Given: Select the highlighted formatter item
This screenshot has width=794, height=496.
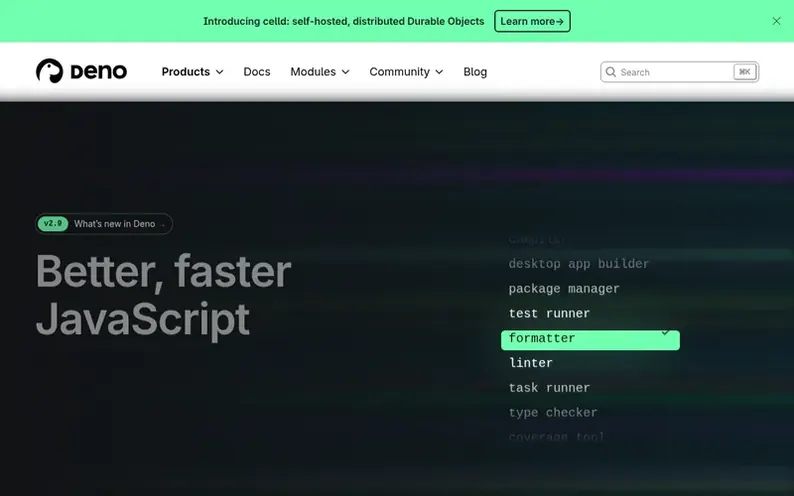Looking at the screenshot, I should click(590, 340).
